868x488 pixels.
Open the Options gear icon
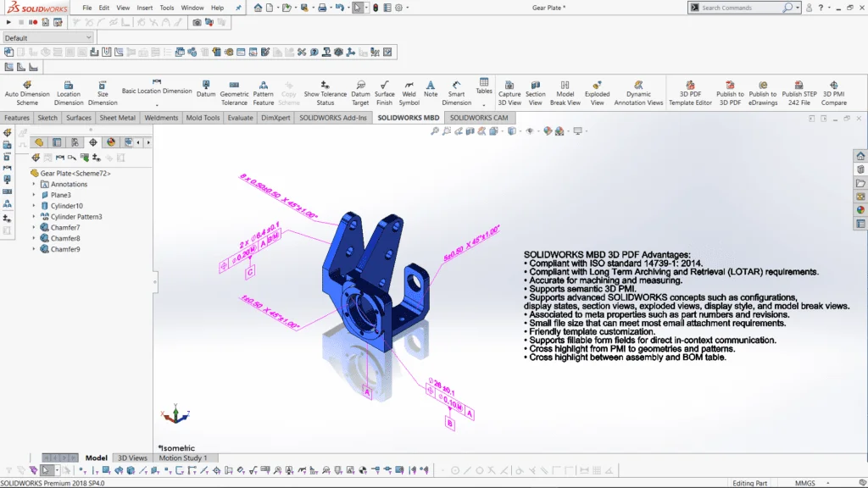point(398,8)
